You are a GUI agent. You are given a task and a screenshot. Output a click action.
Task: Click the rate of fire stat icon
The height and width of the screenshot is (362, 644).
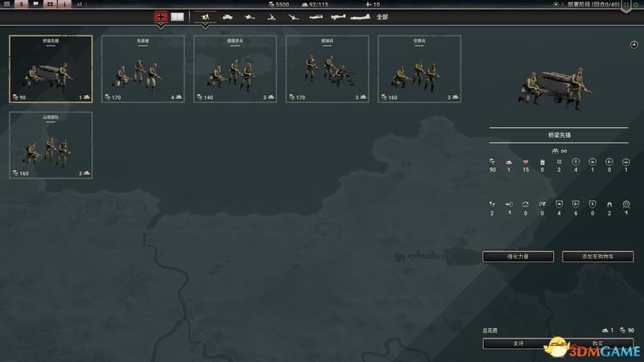click(x=542, y=204)
